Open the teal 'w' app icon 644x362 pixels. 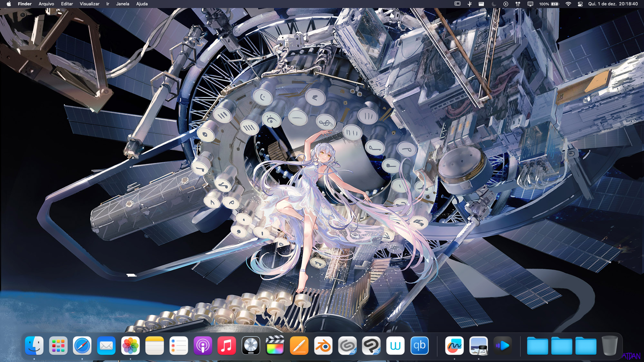[x=395, y=346]
